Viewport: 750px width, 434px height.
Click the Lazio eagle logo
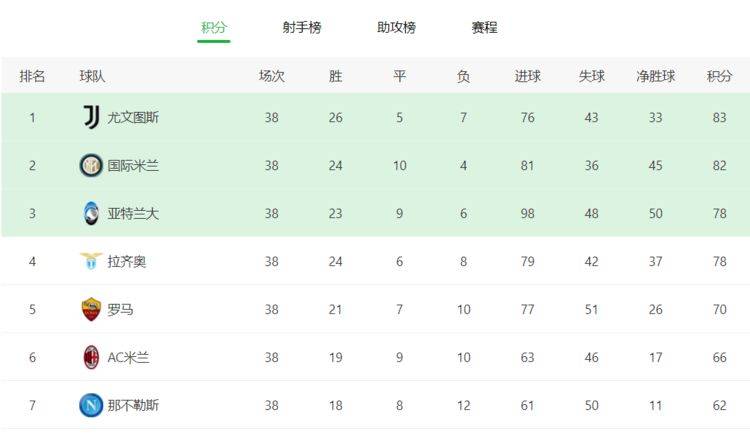point(91,261)
